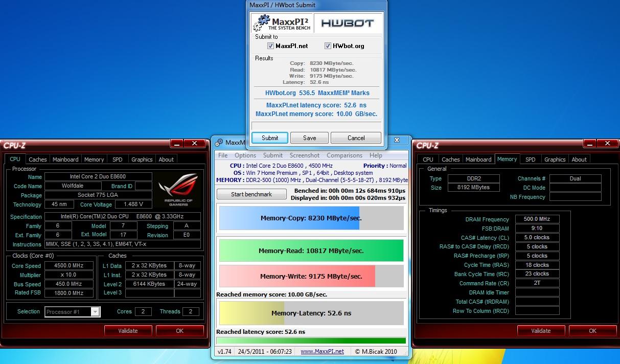Minimize the right CPU-Z Memory window

click(x=589, y=144)
